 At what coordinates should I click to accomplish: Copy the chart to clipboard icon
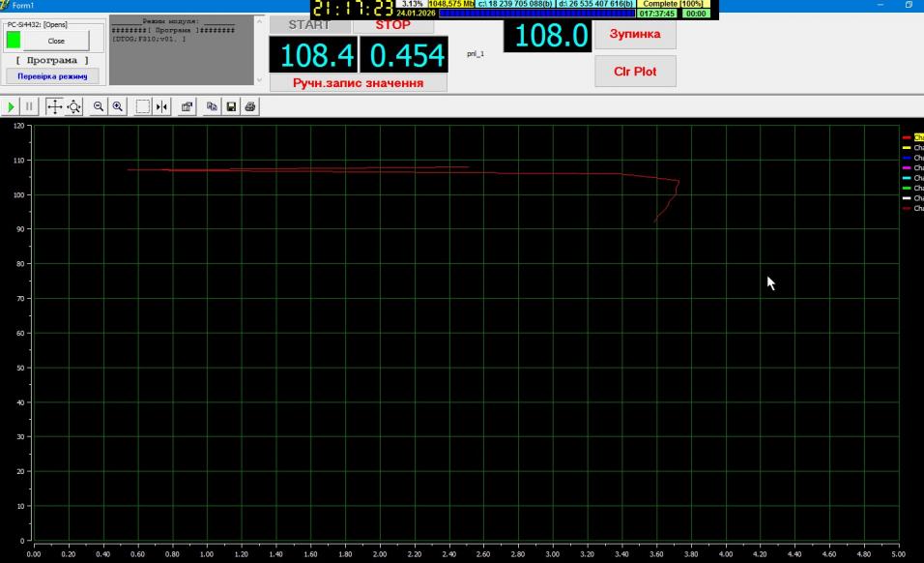point(214,106)
